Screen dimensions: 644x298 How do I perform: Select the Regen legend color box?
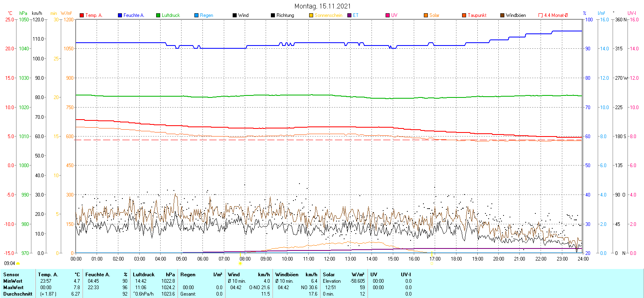196,15
